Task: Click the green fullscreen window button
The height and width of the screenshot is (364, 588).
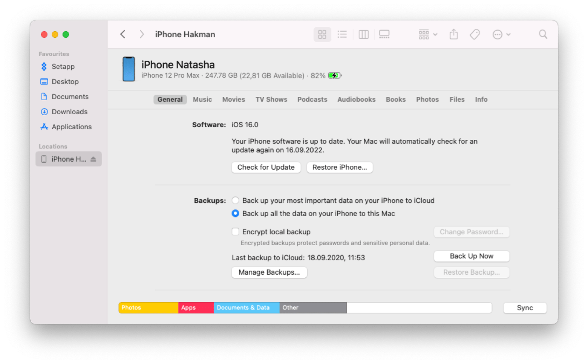Action: click(x=66, y=34)
